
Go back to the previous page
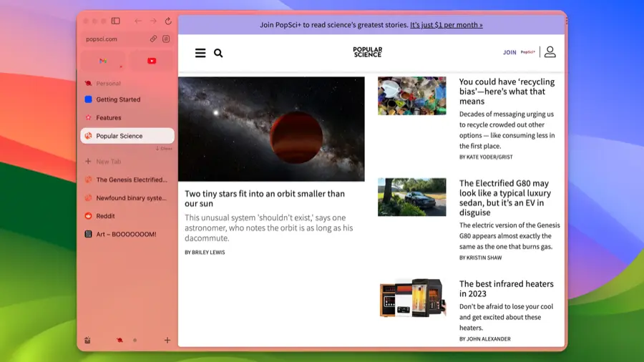(x=138, y=21)
